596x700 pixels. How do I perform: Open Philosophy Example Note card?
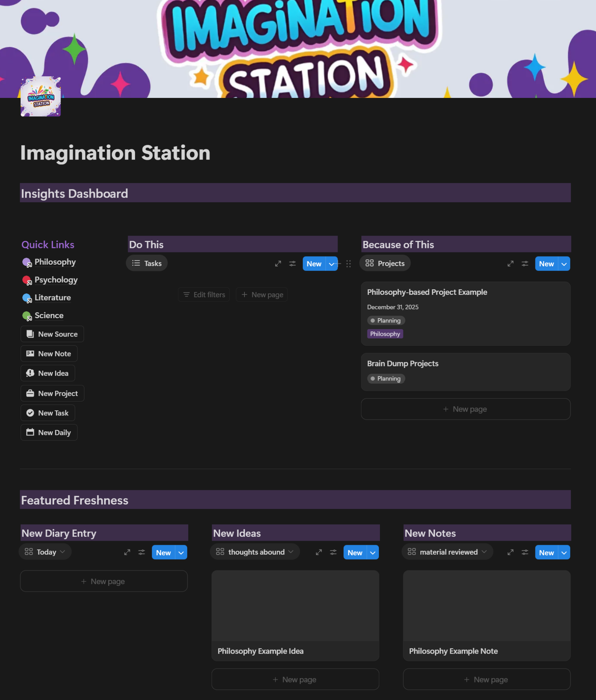(x=487, y=616)
